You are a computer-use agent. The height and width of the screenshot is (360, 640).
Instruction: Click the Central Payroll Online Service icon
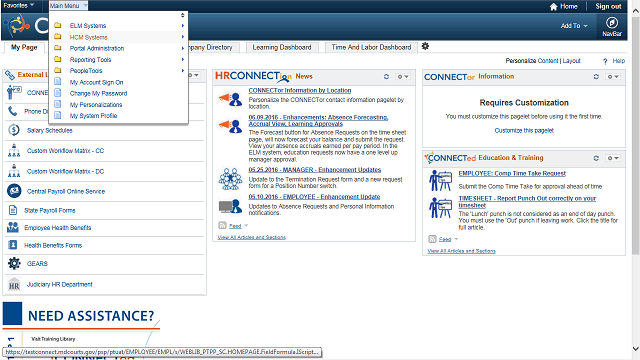coord(14,191)
